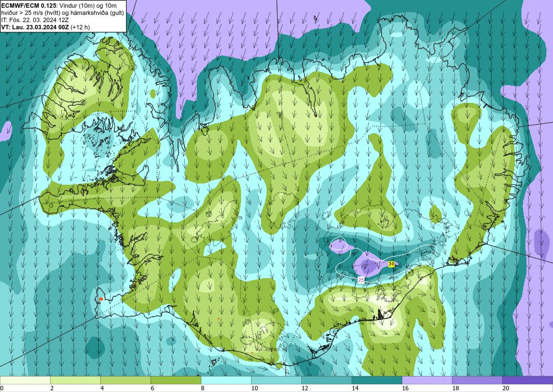Click the IT: Fös. 22. 03. 2024 12Z line
This screenshot has width=553, height=392.
tap(35, 20)
